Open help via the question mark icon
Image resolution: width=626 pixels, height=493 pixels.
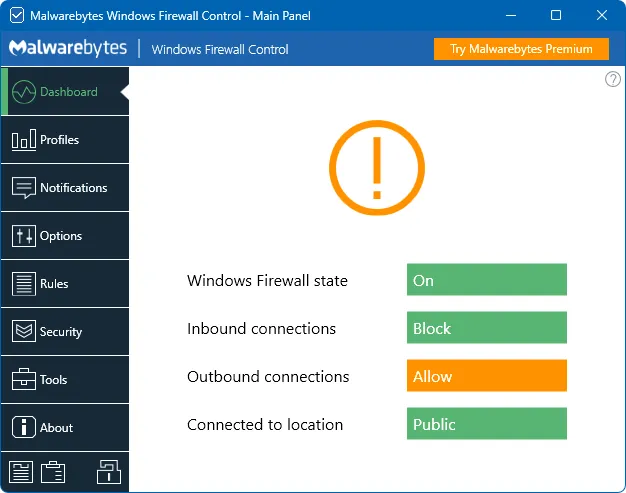(x=613, y=80)
